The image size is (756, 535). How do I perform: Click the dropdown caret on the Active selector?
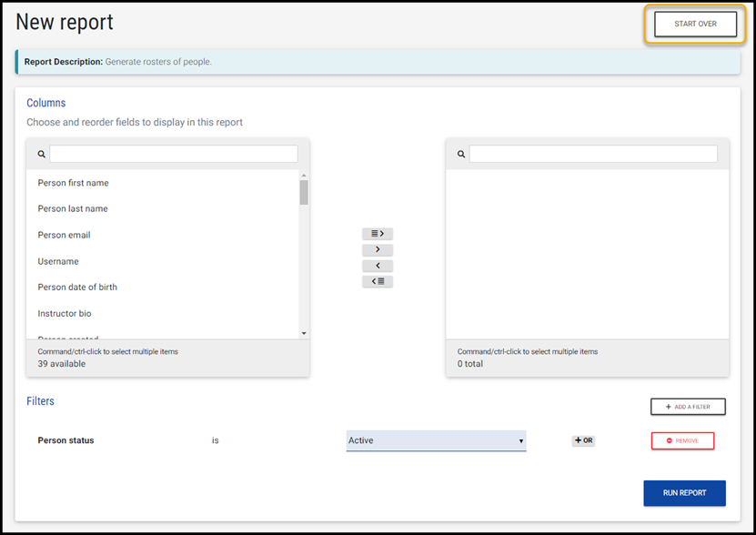(x=520, y=440)
